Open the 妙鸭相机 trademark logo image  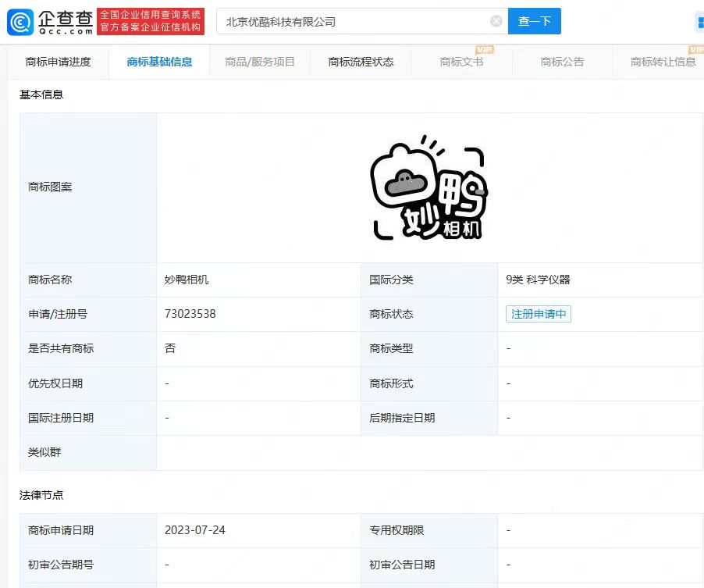tap(428, 187)
